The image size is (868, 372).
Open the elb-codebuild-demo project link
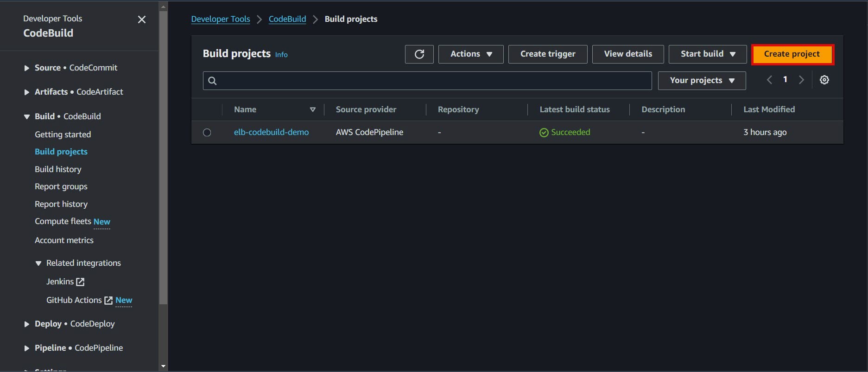[271, 132]
